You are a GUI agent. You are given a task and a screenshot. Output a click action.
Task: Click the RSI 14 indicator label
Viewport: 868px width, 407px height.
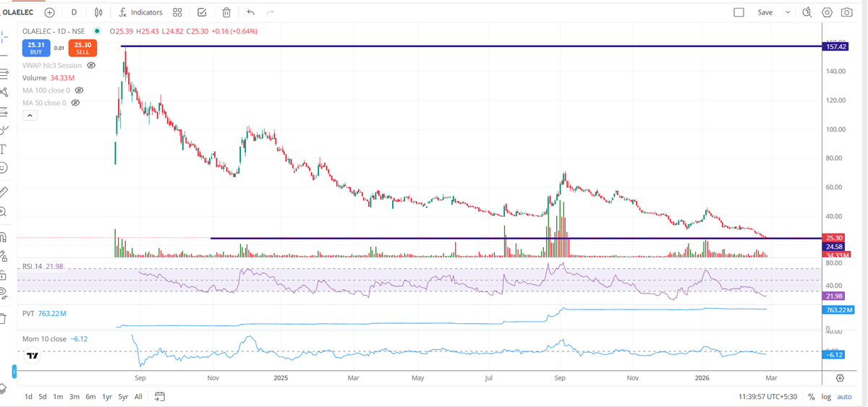[33, 267]
